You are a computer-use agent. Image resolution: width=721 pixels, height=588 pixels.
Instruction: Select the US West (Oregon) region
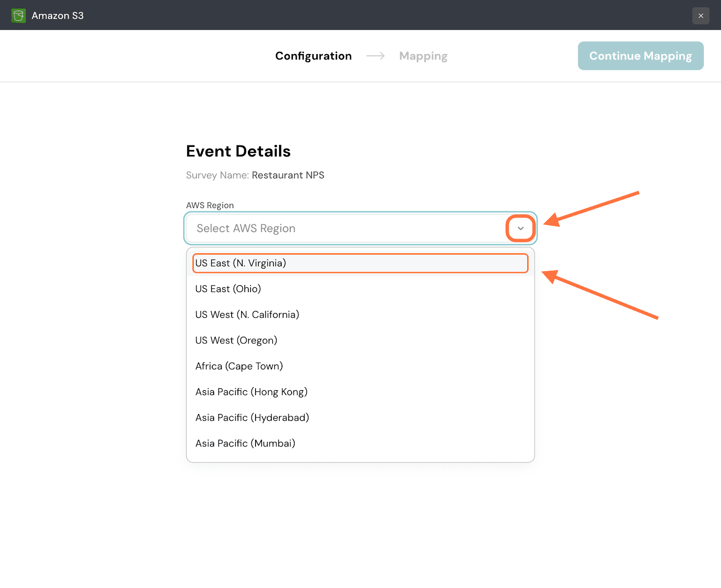click(236, 340)
